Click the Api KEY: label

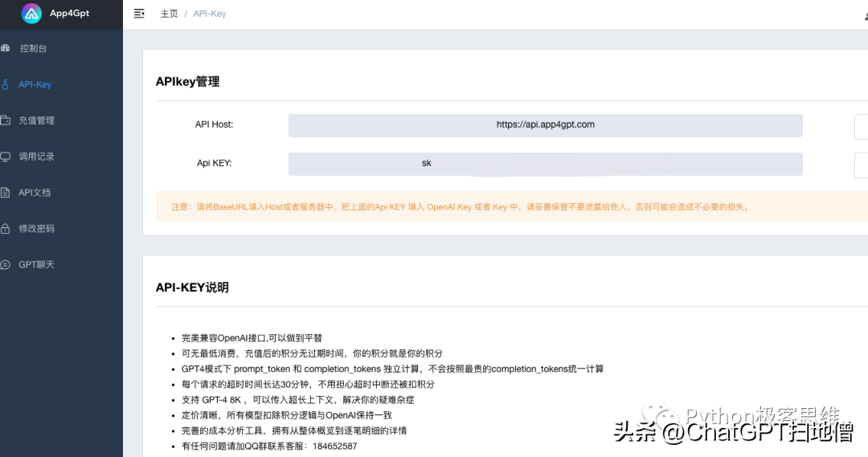tap(215, 163)
